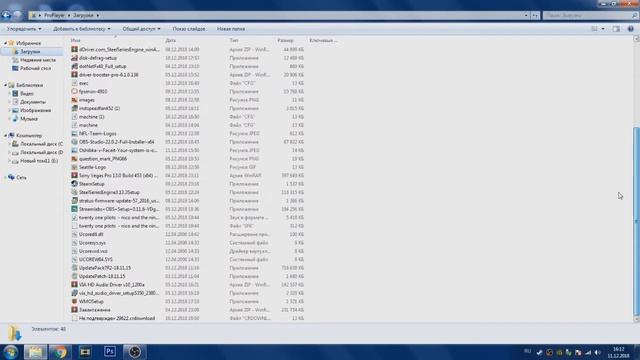Create a new folder with Новая папка
Screen dimensions: 640x360
231,29
